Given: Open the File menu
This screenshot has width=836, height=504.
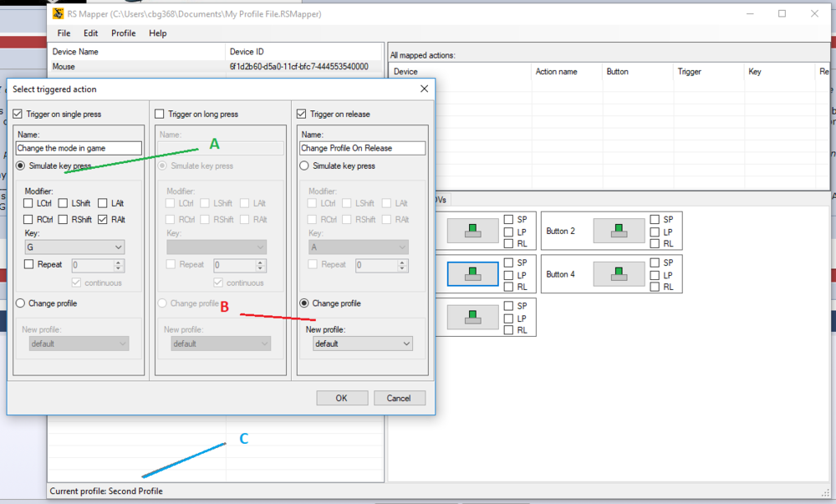Looking at the screenshot, I should [x=64, y=33].
